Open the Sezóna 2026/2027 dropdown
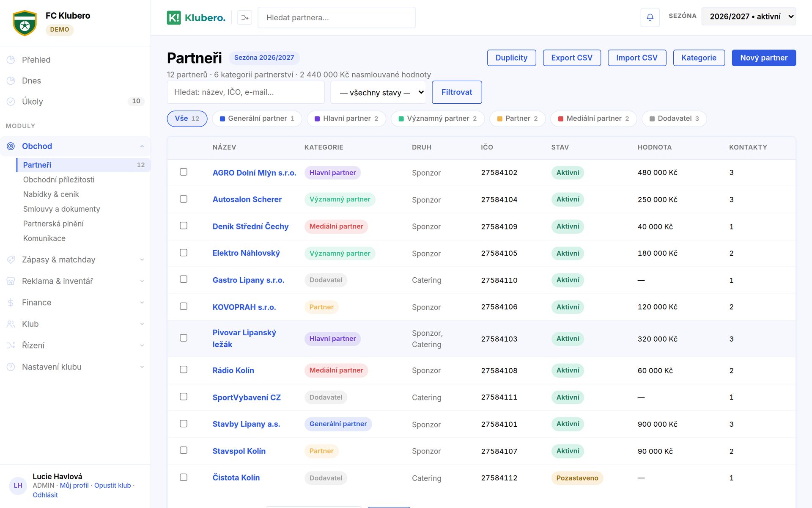Viewport: 812px width, 508px height. click(749, 17)
